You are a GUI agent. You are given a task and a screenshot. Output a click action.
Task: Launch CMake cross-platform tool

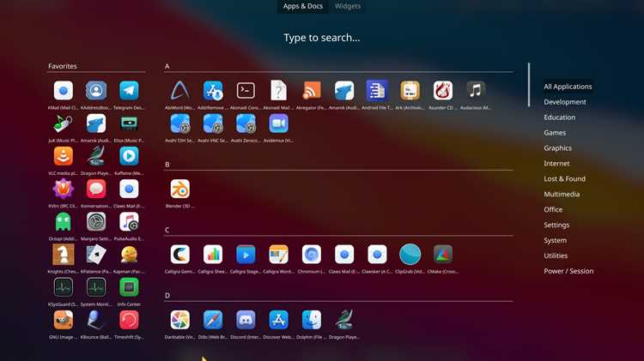443,255
